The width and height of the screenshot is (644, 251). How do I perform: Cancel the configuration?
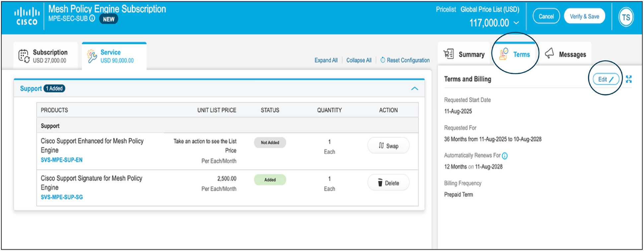click(x=546, y=16)
